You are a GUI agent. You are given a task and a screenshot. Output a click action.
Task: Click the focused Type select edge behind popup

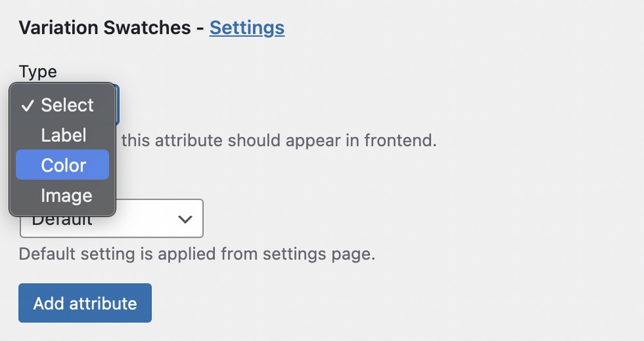(x=118, y=104)
